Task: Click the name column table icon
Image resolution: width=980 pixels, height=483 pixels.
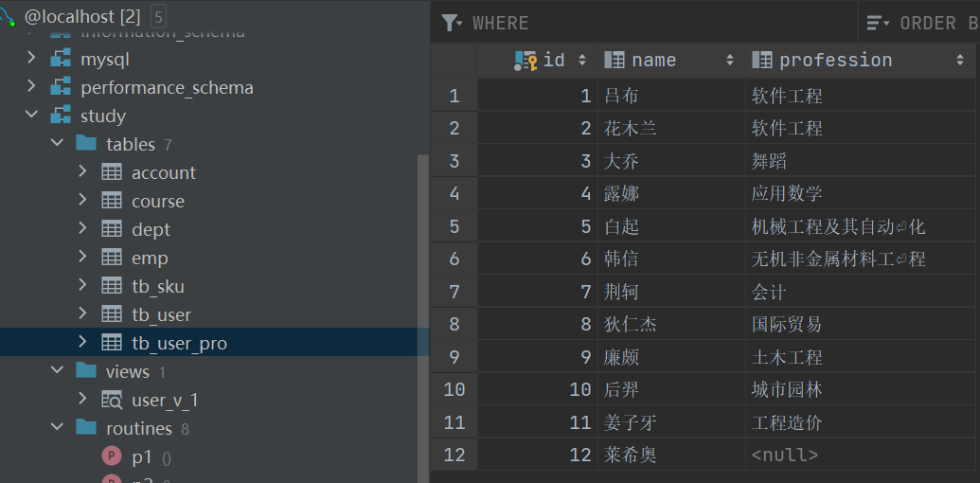Action: click(615, 60)
